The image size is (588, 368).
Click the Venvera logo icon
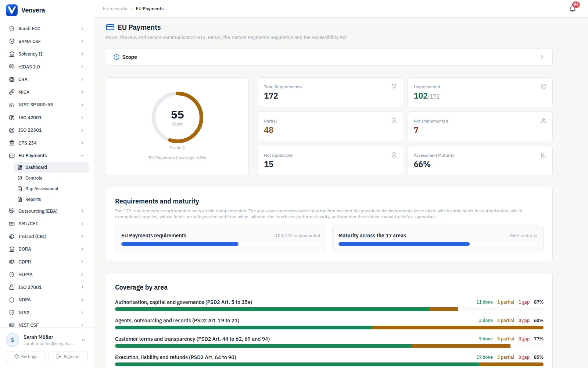(x=12, y=10)
